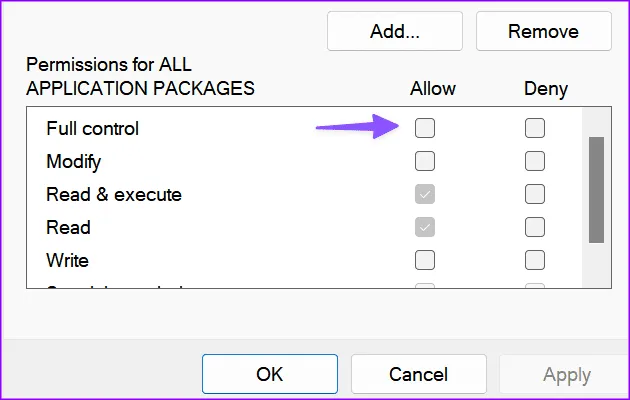Image resolution: width=630 pixels, height=400 pixels.
Task: Click the Write permission label
Action: (x=67, y=260)
